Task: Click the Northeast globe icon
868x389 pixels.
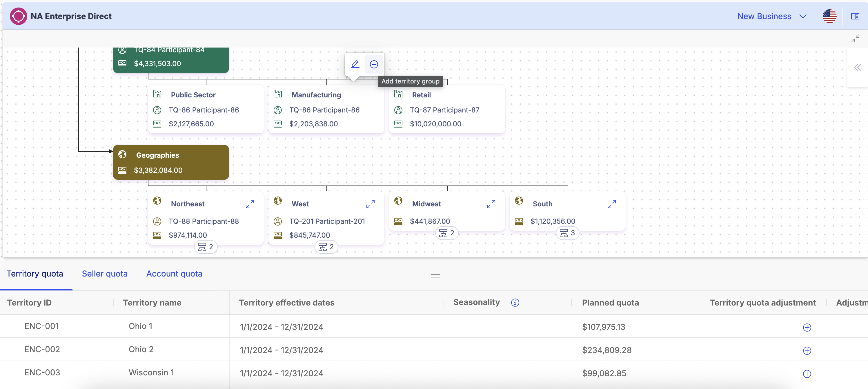Action: pos(157,201)
